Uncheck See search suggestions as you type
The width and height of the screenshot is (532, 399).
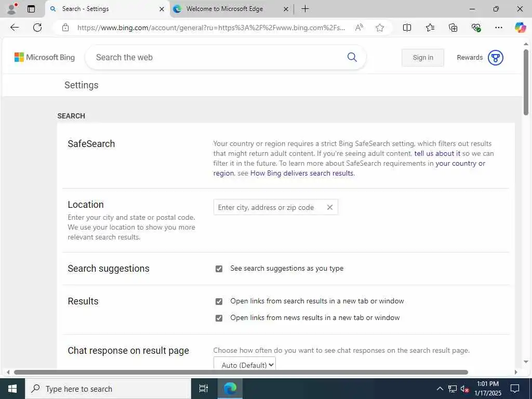click(x=219, y=269)
